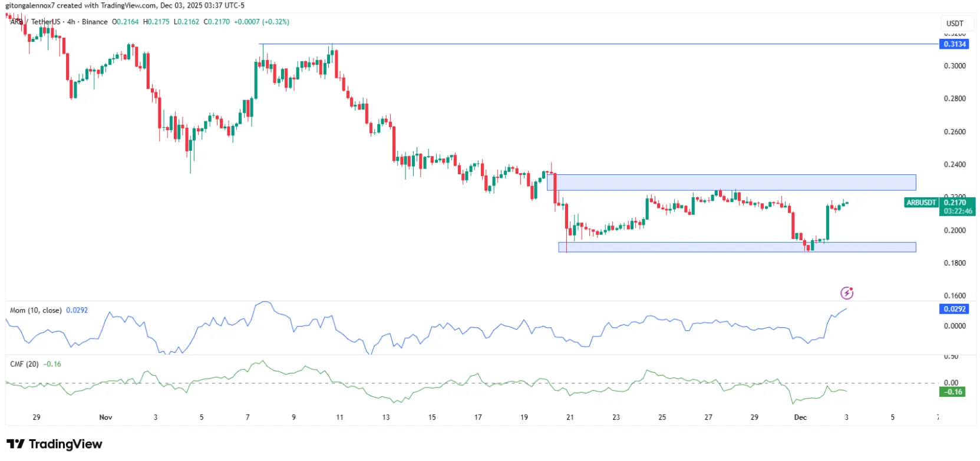Select the blue 0.0292 momentum value tag
The width and height of the screenshot is (980, 461).
[x=955, y=309]
